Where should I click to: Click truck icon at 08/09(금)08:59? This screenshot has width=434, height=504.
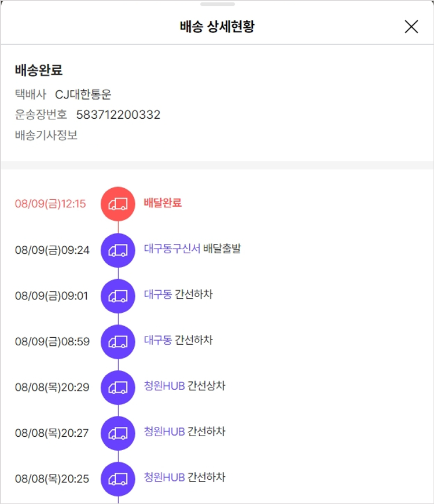(118, 341)
